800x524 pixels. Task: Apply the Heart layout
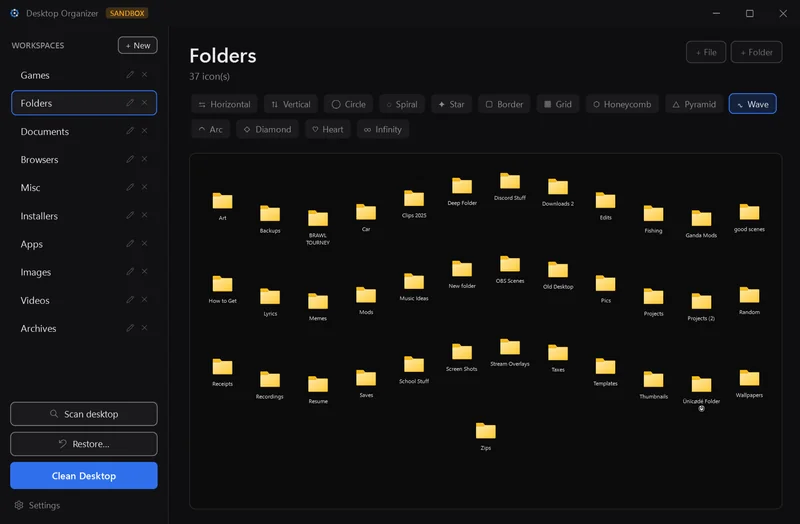click(328, 130)
